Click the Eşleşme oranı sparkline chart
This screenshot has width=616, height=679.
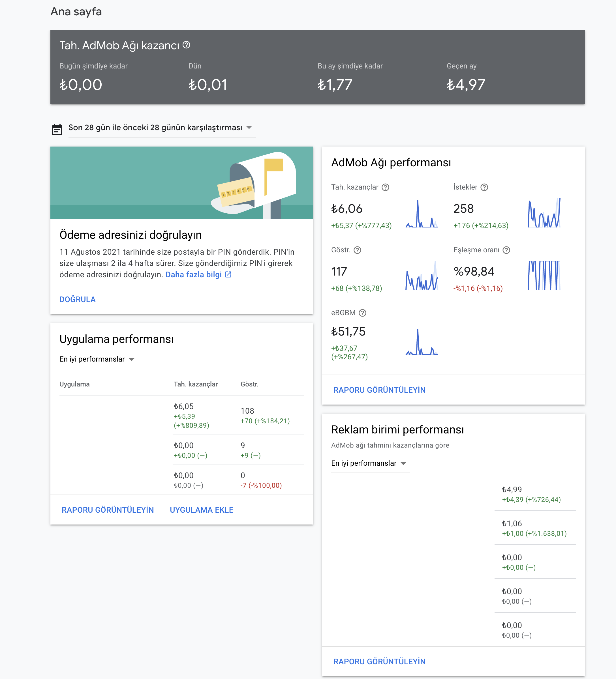(x=544, y=276)
